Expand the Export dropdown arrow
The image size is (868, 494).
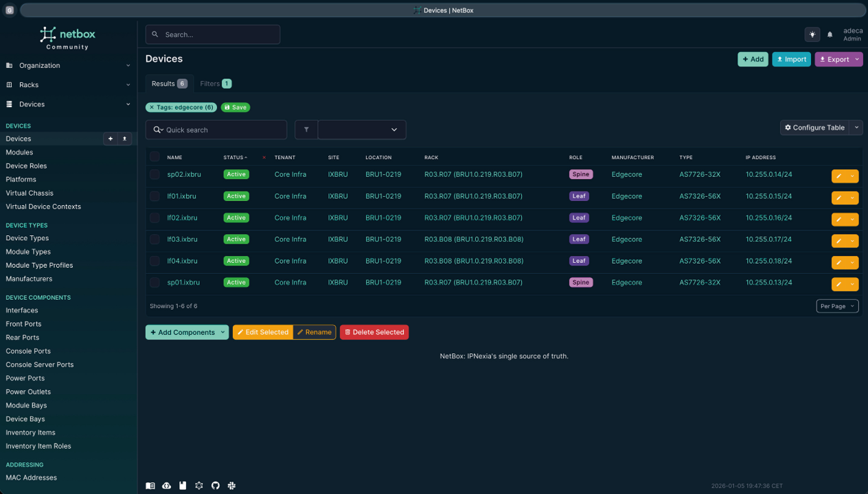point(857,60)
